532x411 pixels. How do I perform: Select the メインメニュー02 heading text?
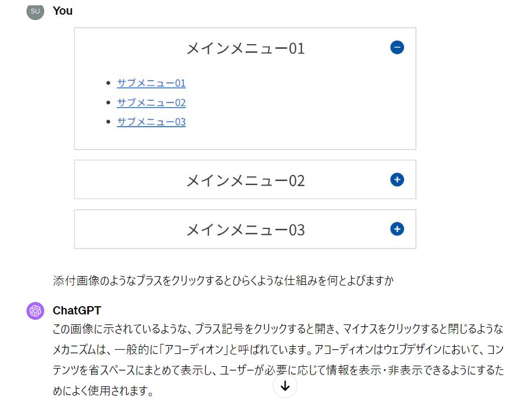(x=245, y=180)
